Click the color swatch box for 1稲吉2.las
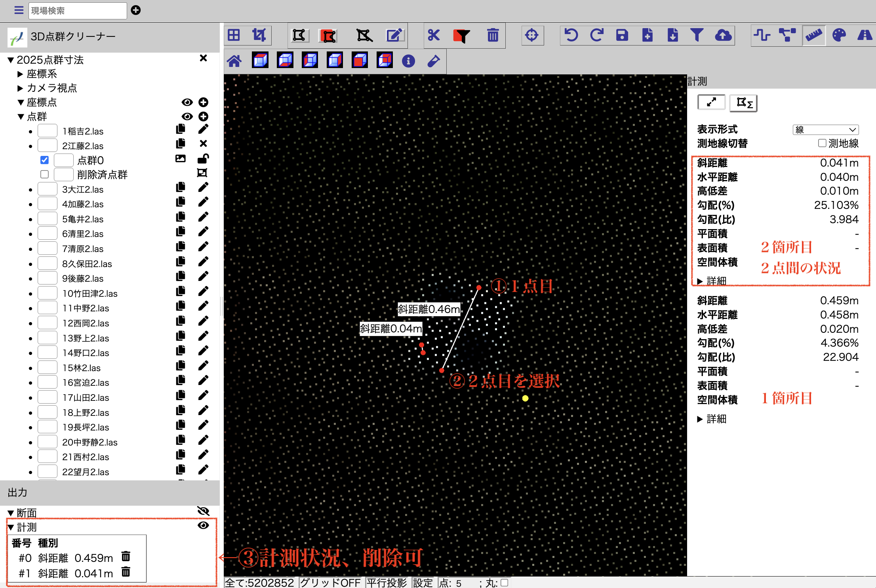 (48, 131)
